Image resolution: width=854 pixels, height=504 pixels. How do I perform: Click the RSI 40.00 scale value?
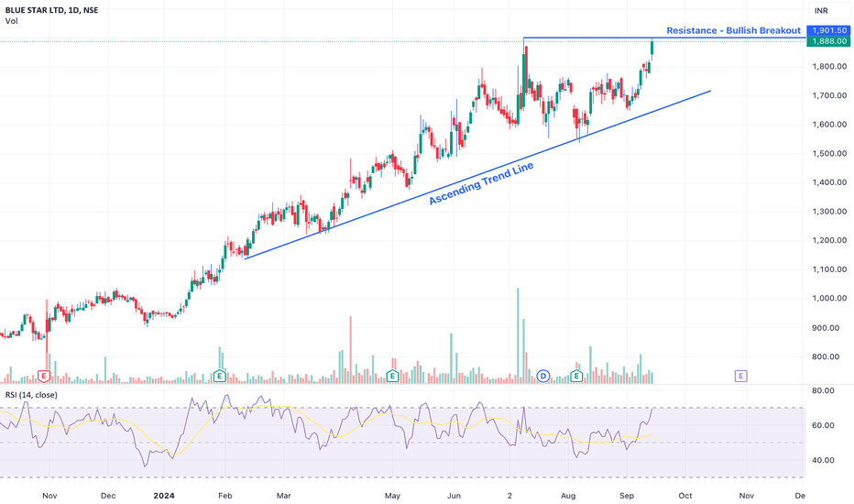pyautogui.click(x=823, y=460)
